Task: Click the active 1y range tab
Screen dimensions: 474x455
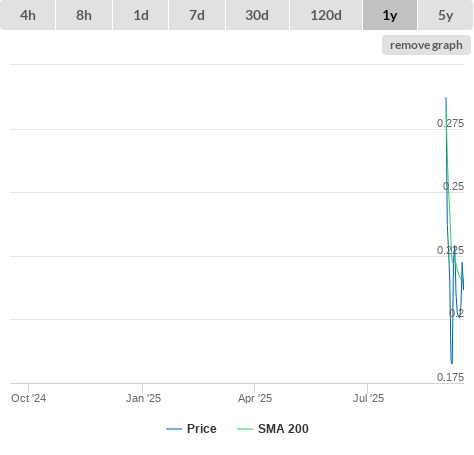Action: 390,15
